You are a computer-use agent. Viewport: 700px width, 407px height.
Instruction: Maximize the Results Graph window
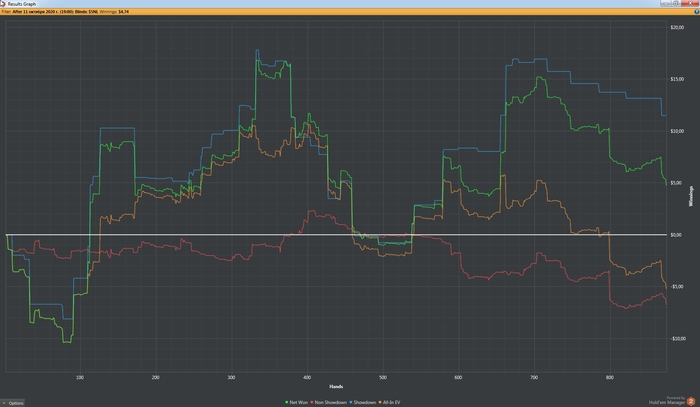pos(676,3)
